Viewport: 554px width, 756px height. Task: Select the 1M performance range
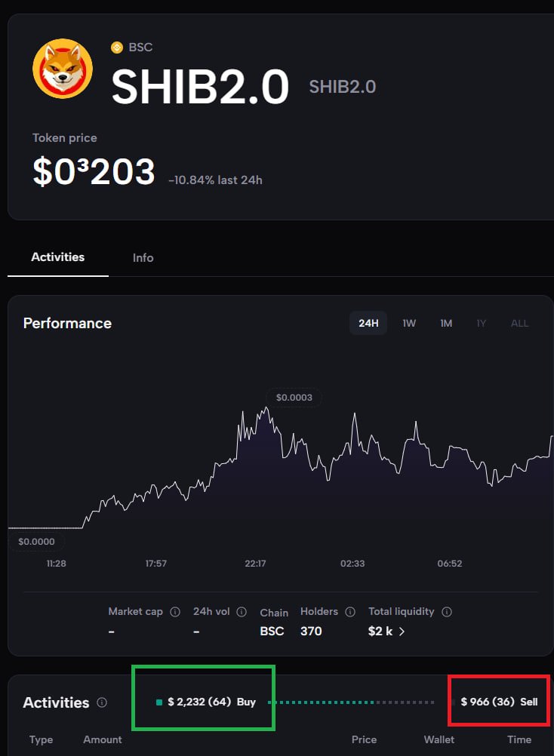point(446,323)
